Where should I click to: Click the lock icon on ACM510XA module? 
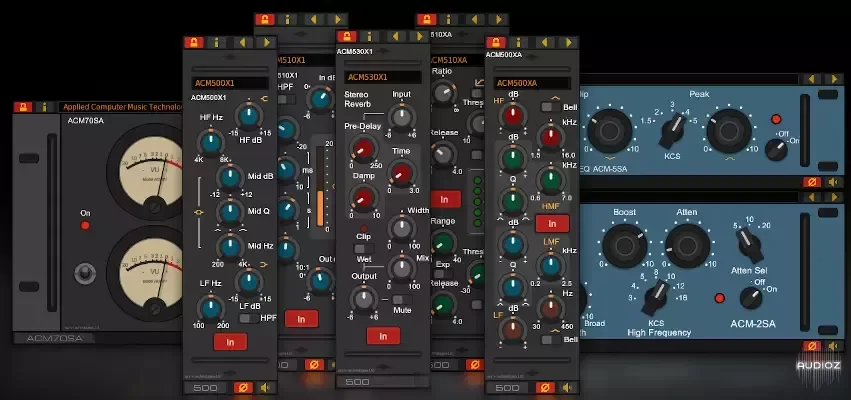click(x=426, y=20)
